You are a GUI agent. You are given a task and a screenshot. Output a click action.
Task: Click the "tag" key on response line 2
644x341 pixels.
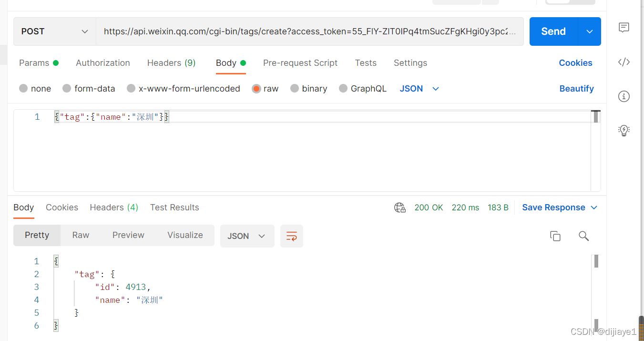click(87, 274)
